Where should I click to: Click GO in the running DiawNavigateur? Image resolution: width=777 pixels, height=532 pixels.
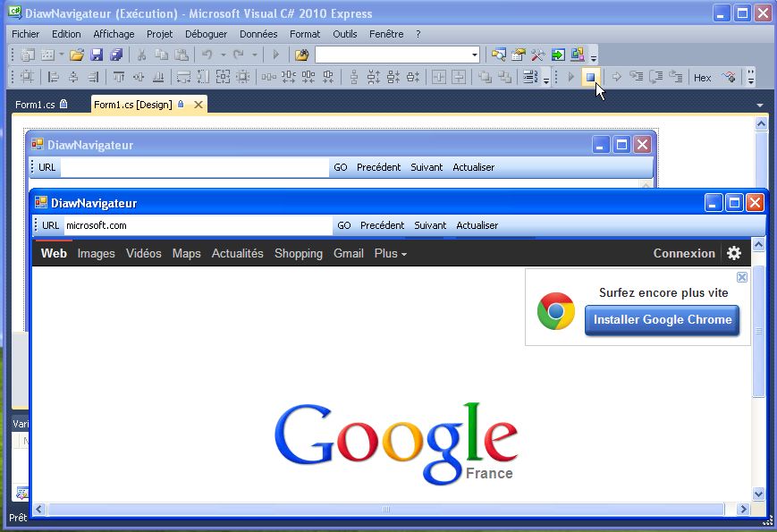344,225
